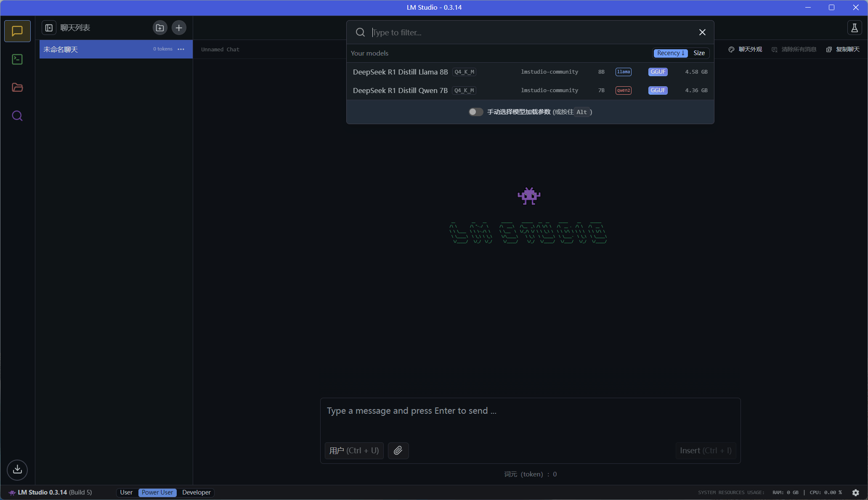Click the 用户 (Ctrl + U) role button
Viewport: 868px width, 500px height.
pos(354,451)
